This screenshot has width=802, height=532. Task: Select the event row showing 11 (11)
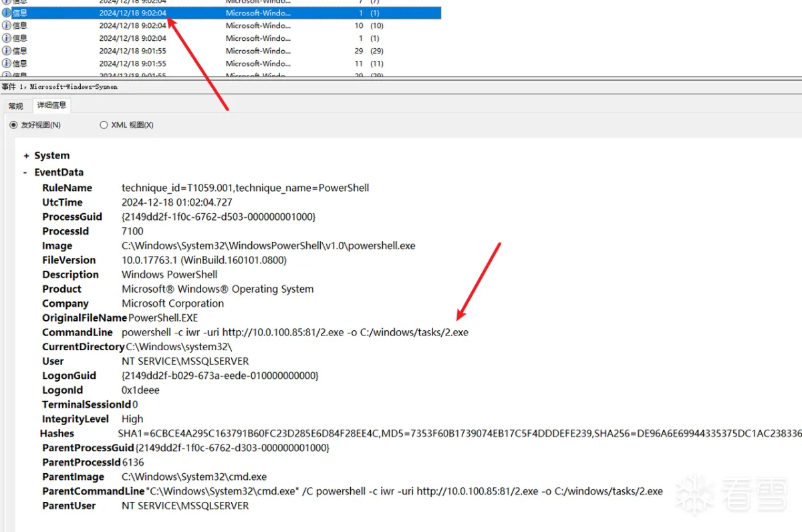coord(221,63)
